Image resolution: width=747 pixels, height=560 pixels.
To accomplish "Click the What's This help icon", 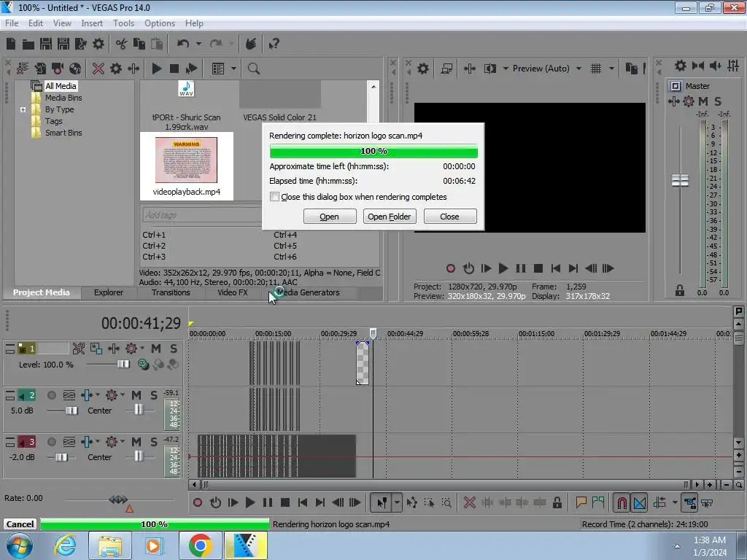I will pyautogui.click(x=274, y=44).
